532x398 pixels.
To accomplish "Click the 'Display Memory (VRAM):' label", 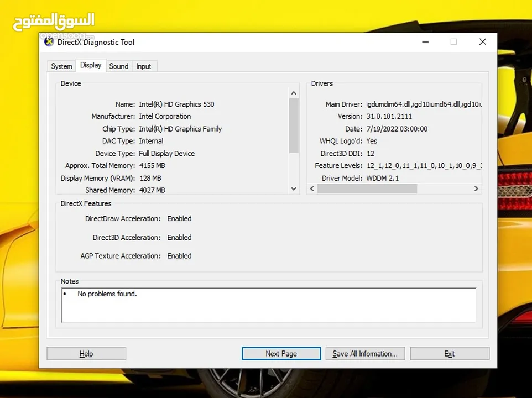I will point(98,179).
